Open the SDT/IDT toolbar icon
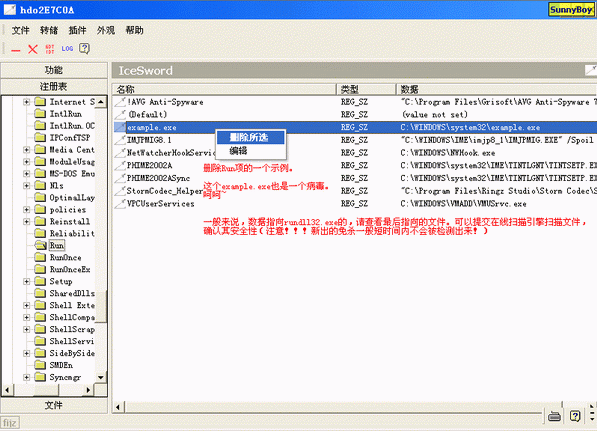Screen dimensions: 597x431 [x=49, y=49]
